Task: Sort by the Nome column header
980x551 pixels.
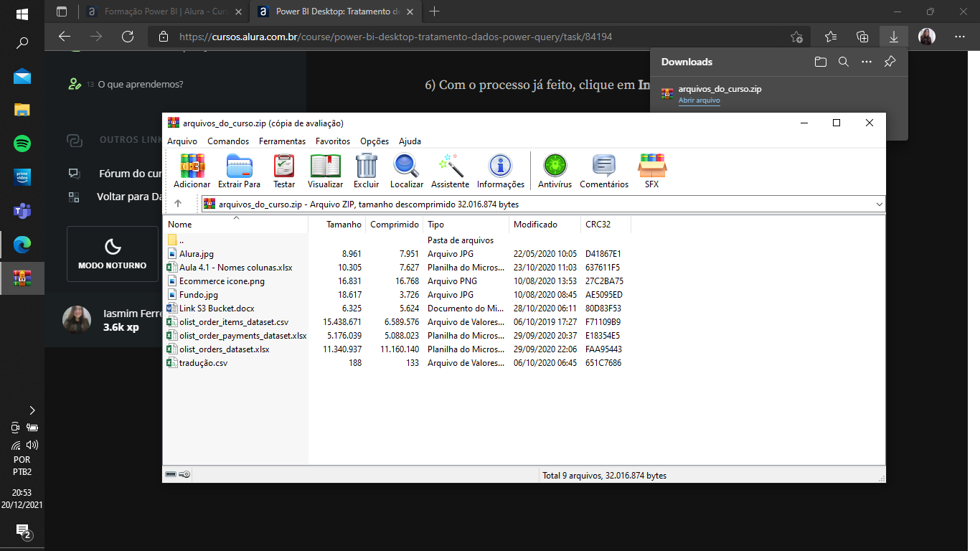Action: 235,225
